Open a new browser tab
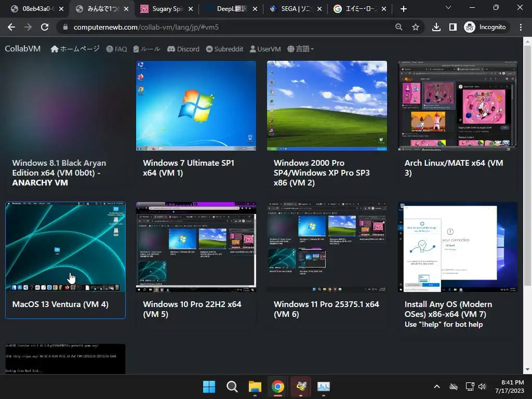This screenshot has width=532, height=399. (x=403, y=9)
